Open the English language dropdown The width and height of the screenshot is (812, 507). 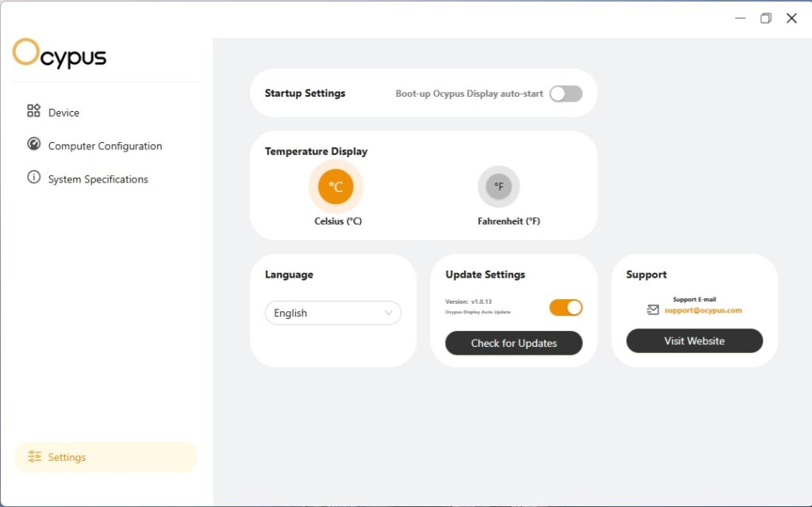tap(333, 313)
